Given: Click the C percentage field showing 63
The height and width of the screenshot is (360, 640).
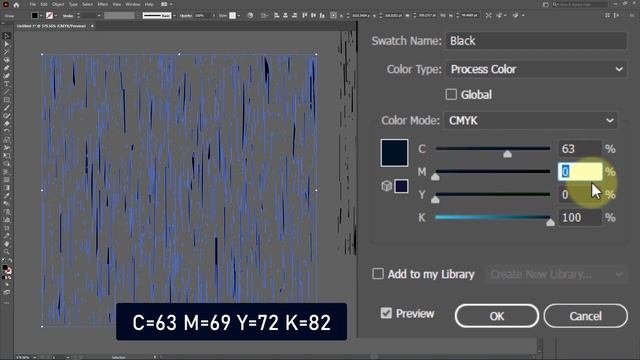Looking at the screenshot, I should (579, 149).
